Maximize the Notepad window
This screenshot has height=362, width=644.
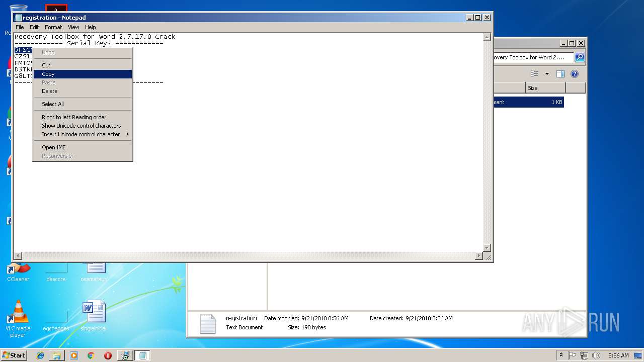click(477, 17)
